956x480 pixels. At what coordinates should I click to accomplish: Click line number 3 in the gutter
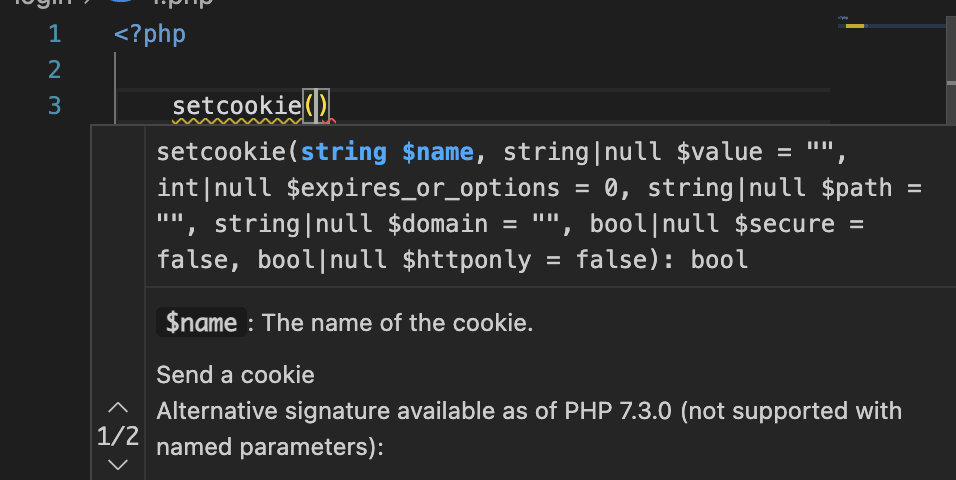coord(54,105)
